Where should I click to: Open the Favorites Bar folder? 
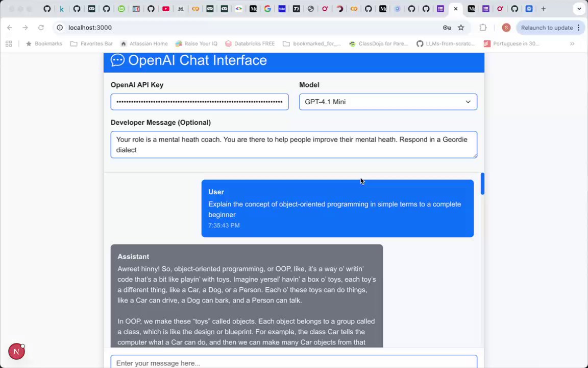[91, 43]
